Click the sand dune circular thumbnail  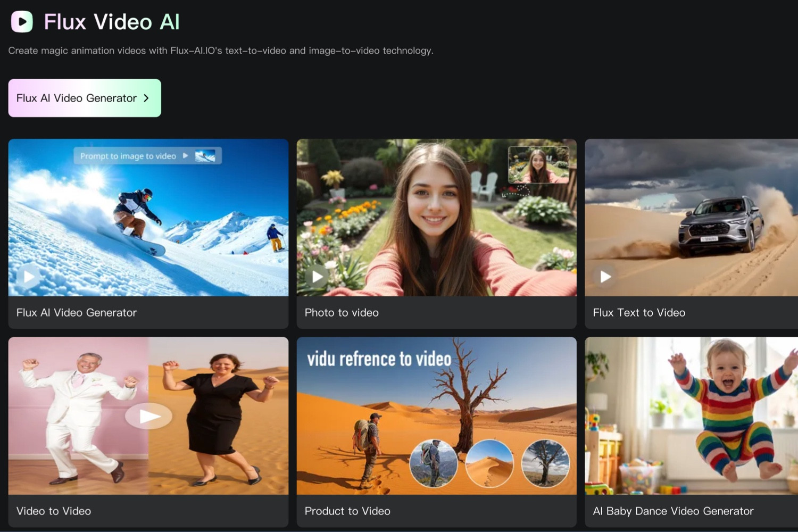[489, 464]
